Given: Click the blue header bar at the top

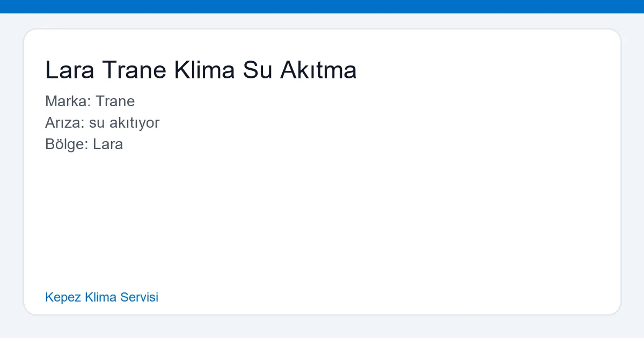Looking at the screenshot, I should point(322,7).
